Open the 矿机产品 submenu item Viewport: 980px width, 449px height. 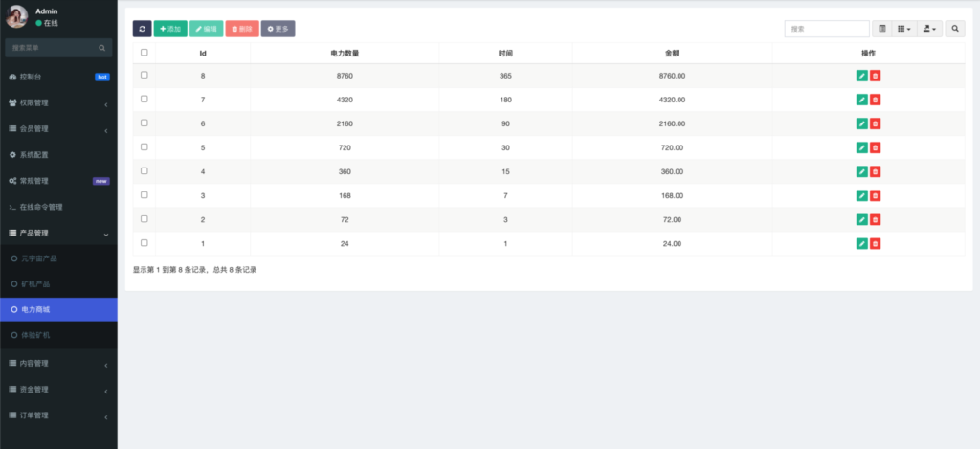(x=38, y=284)
